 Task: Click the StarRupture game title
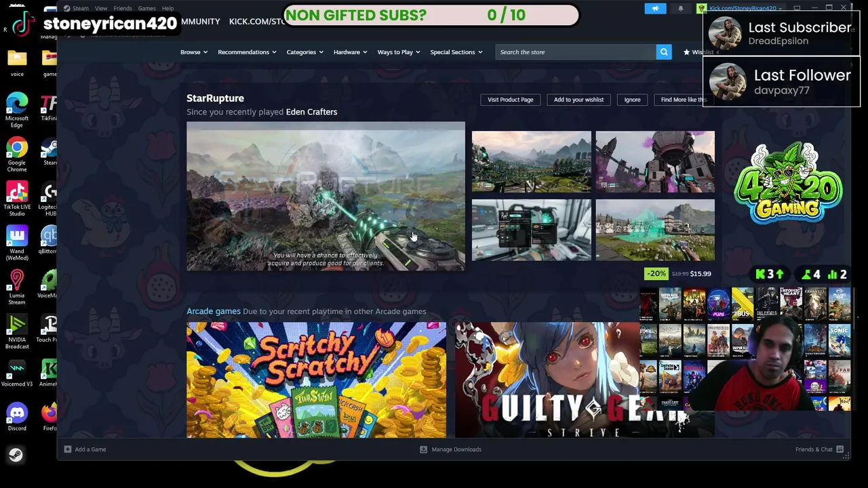[215, 98]
